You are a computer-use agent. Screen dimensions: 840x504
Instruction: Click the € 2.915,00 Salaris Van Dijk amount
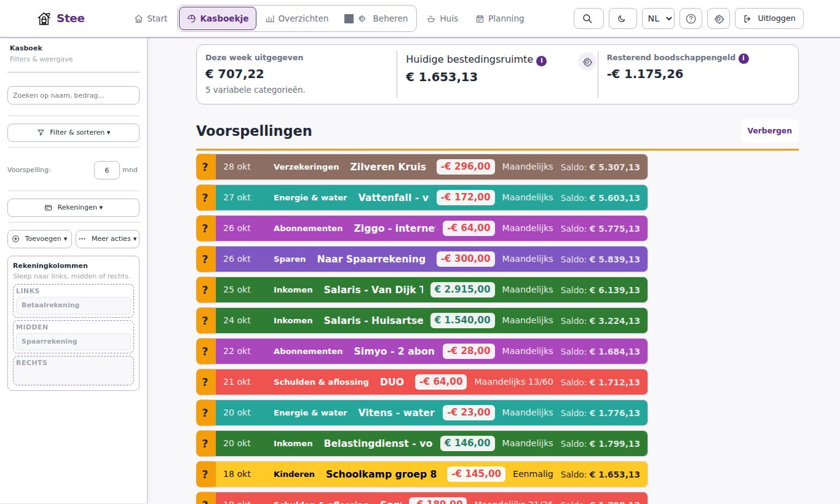pos(462,289)
